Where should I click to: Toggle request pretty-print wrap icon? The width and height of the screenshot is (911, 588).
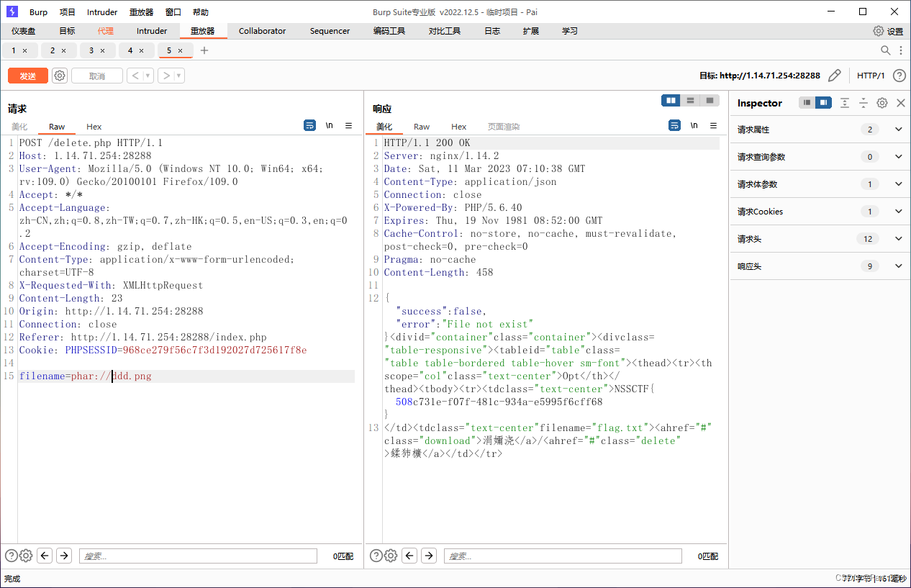310,125
